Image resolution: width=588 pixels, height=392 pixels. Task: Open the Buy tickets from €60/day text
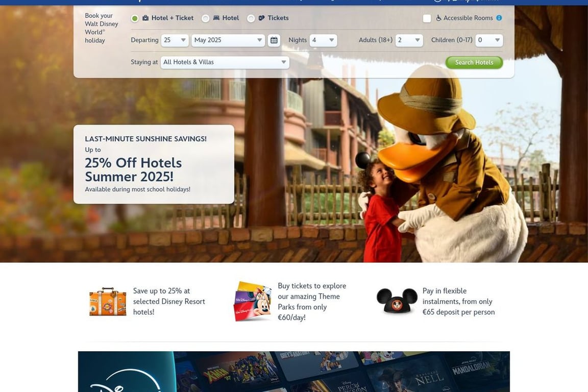[x=312, y=301]
